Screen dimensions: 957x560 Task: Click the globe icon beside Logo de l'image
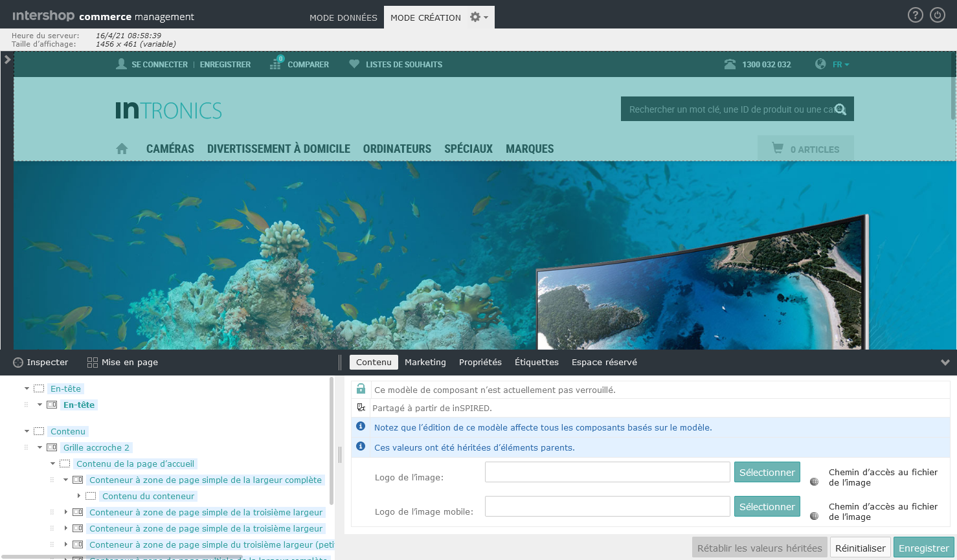814,482
